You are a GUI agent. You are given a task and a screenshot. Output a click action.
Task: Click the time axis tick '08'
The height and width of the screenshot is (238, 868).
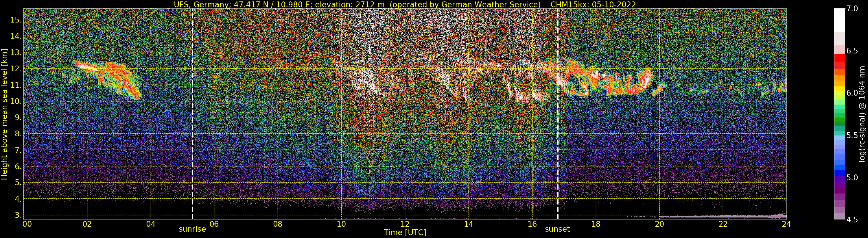(278, 224)
